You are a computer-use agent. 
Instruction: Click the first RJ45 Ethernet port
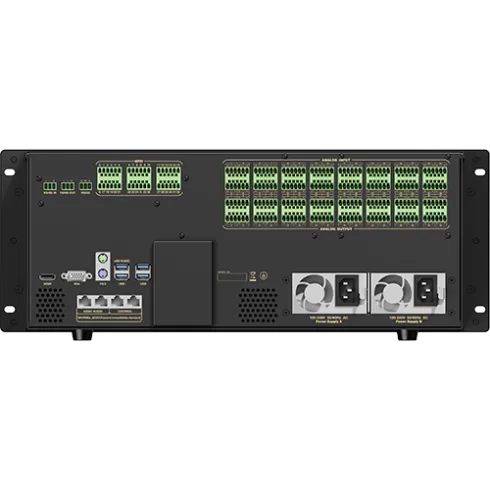click(x=85, y=301)
